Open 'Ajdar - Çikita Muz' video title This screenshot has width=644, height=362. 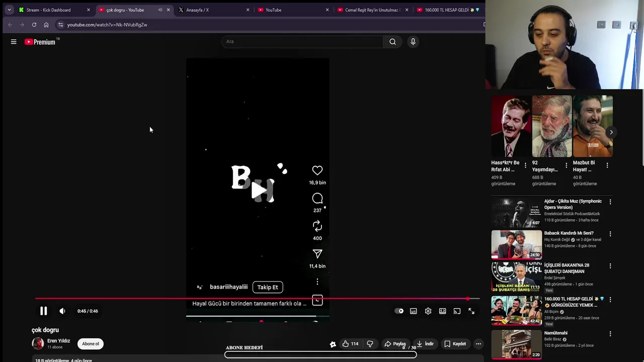click(573, 204)
